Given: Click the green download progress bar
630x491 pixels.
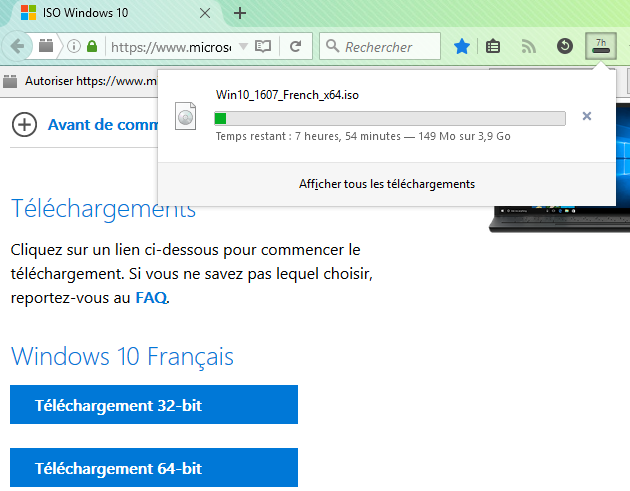Looking at the screenshot, I should 390,119.
